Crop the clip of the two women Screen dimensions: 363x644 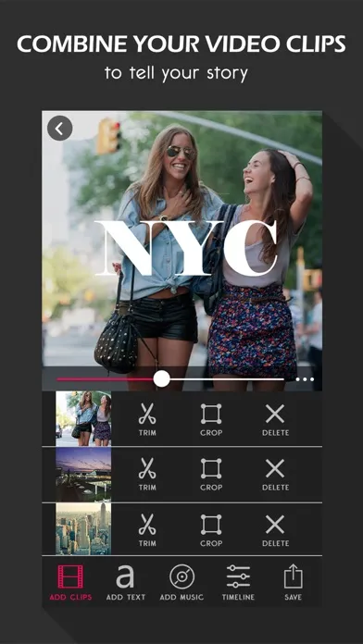coord(211,419)
